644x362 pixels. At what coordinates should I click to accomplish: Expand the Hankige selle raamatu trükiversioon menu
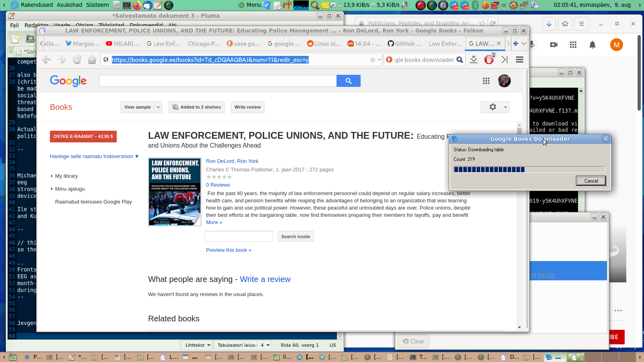click(94, 156)
